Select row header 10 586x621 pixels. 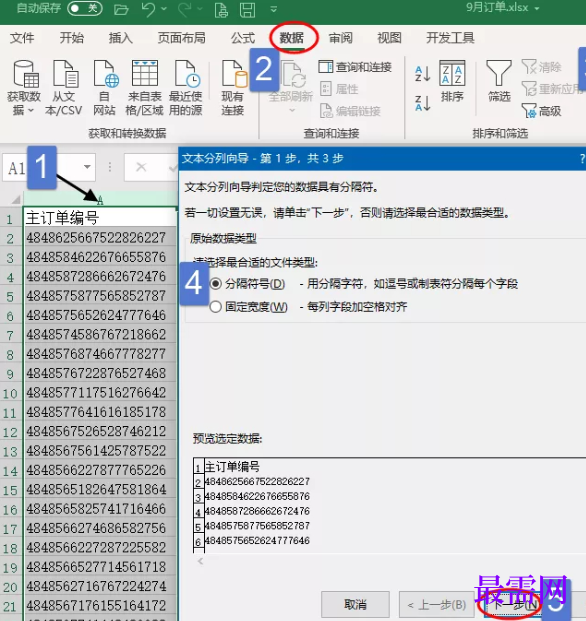coord(10,393)
